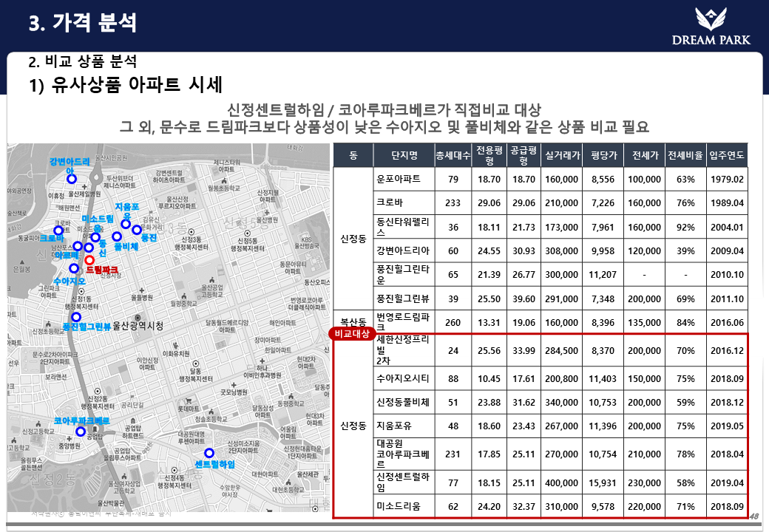
Task: Select the 풍진힐그린뷰 blue map marker
Action: (76, 317)
